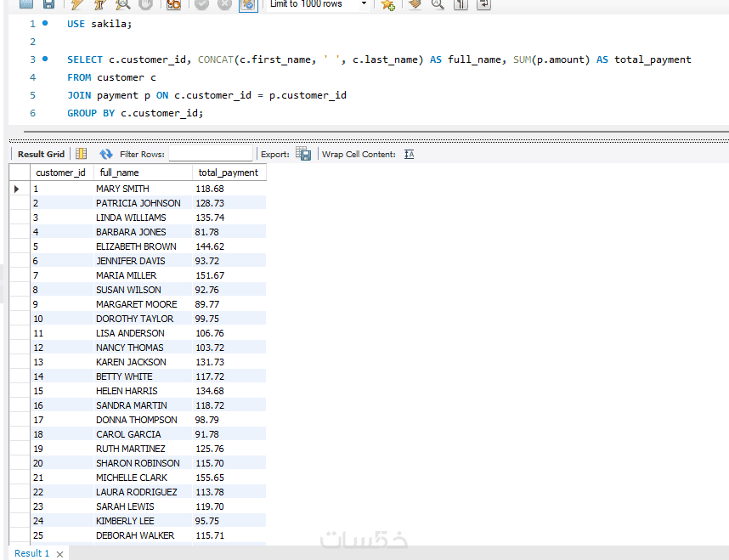Open the find magnifier icon in the toolbar

click(x=438, y=4)
